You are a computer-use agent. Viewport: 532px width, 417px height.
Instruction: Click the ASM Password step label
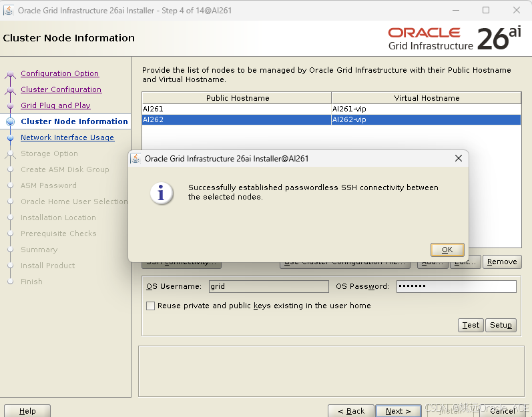(x=49, y=185)
